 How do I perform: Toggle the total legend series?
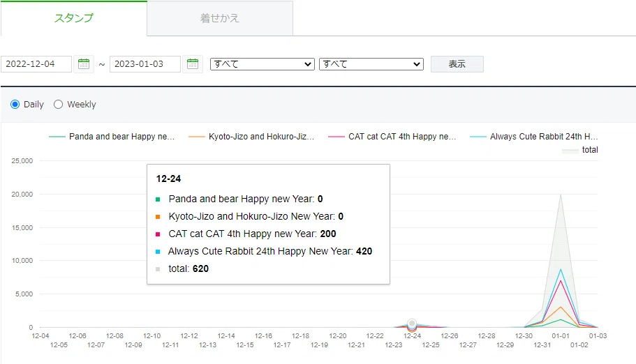click(579, 150)
